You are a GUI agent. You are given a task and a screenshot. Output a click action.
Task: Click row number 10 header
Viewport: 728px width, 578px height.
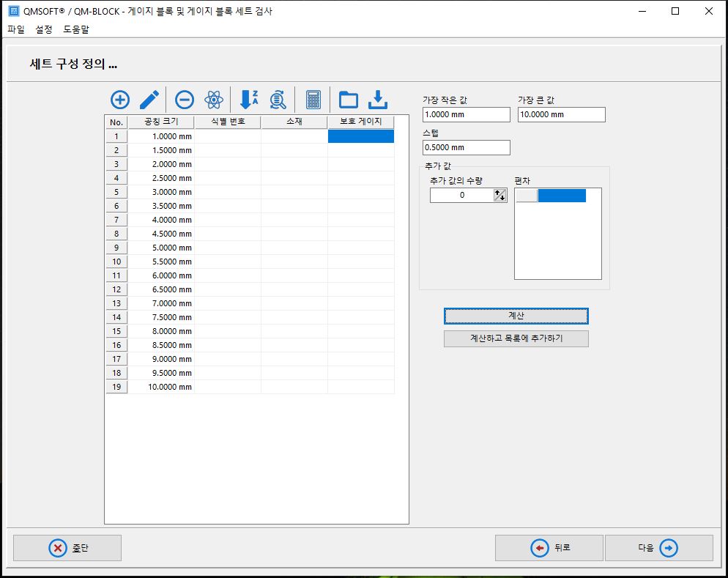pos(116,262)
